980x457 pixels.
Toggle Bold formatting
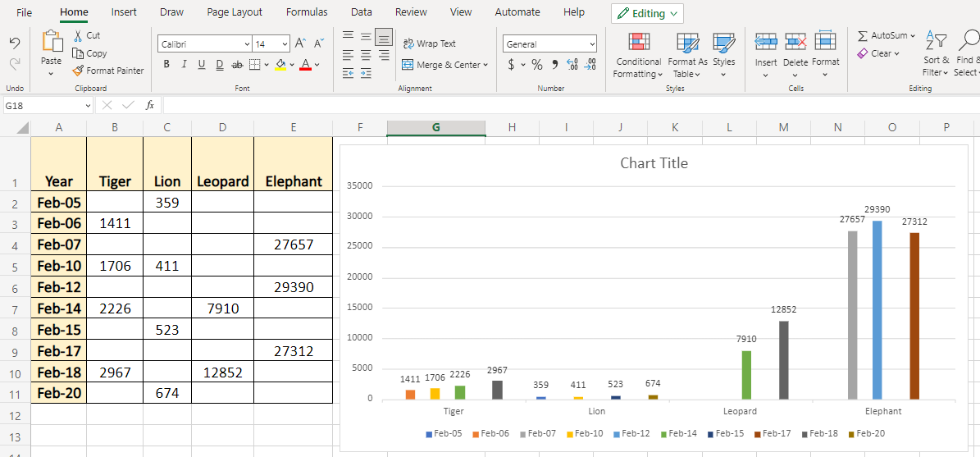coord(166,65)
